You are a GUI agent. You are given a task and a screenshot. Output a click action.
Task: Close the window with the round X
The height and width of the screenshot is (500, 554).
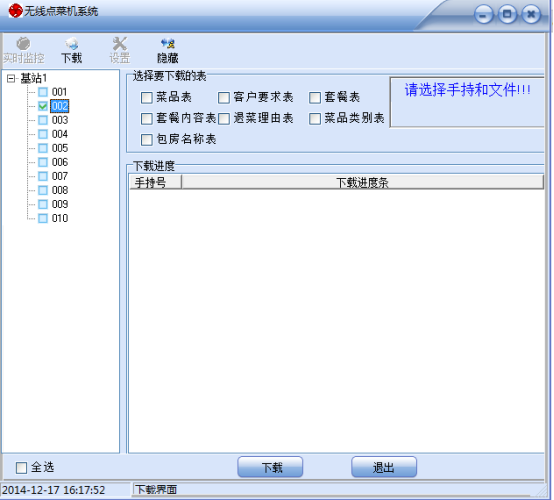[x=531, y=14]
